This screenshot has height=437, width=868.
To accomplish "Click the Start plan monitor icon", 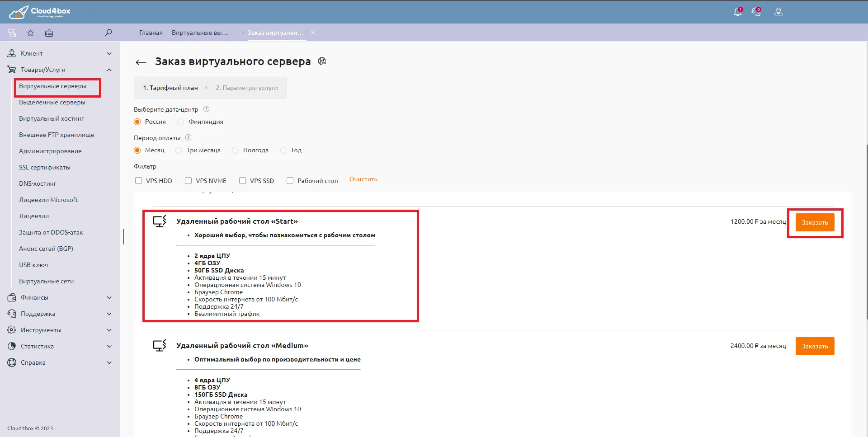I will point(160,221).
